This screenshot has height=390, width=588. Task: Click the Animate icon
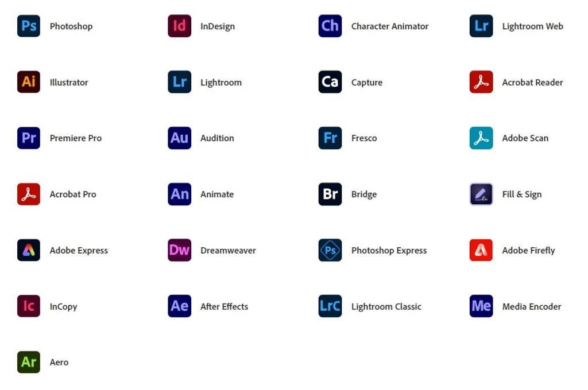tap(179, 194)
